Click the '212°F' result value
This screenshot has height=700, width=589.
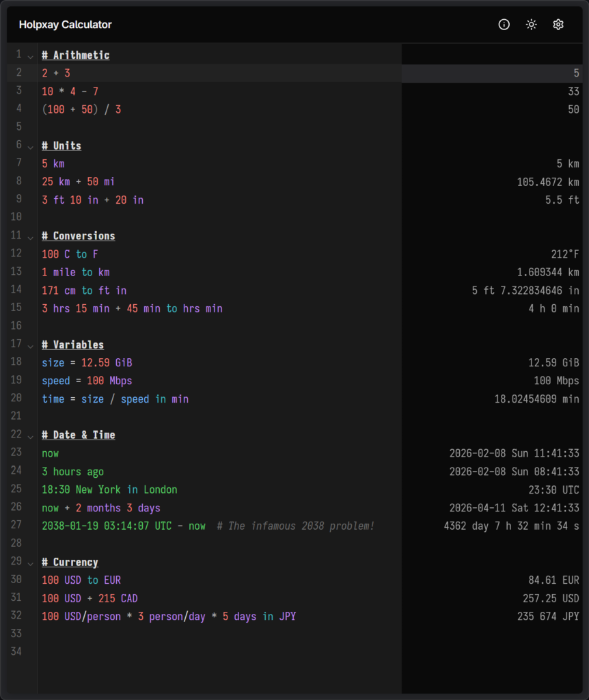click(x=566, y=254)
